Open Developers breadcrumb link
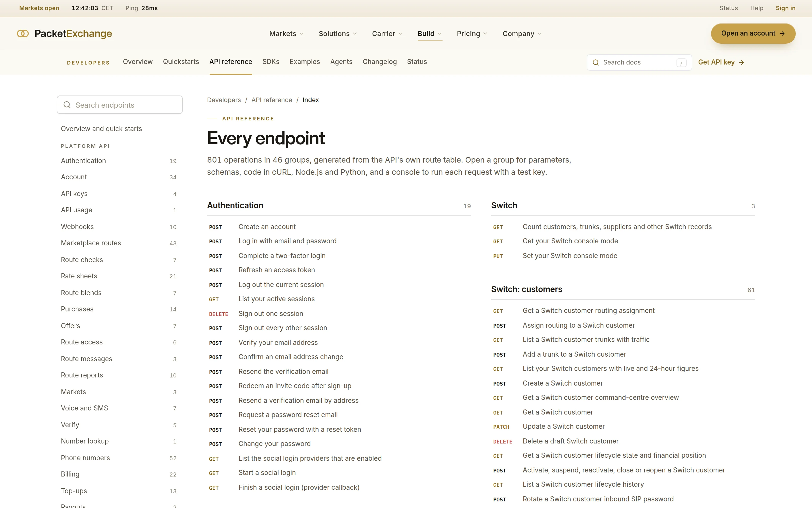812x508 pixels. pos(224,100)
